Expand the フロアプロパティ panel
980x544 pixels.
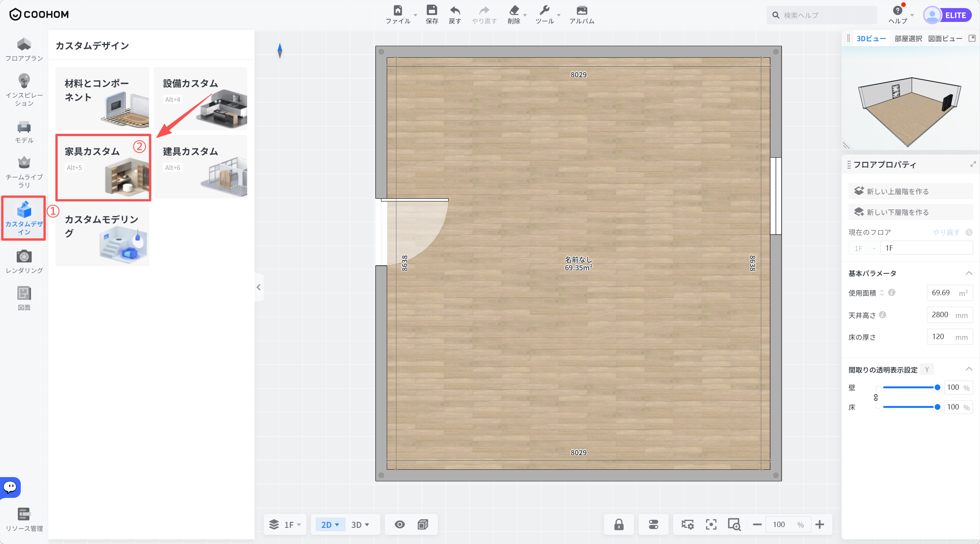[x=973, y=164]
